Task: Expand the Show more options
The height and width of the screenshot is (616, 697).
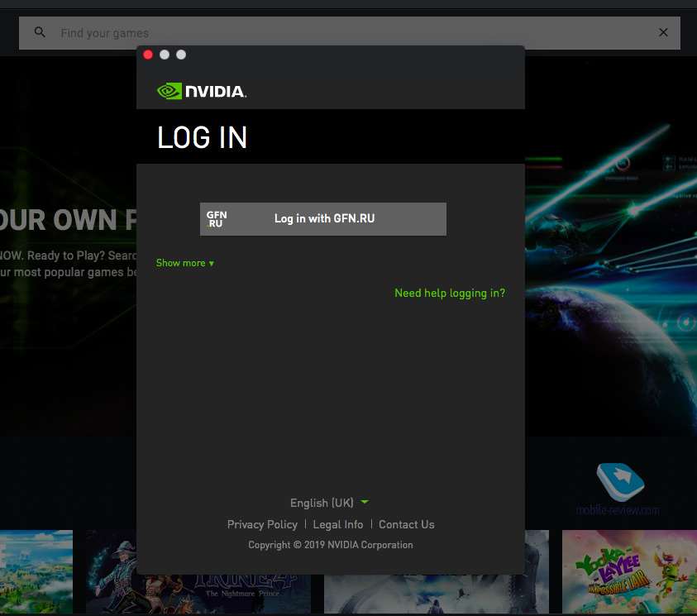Action: [x=185, y=263]
